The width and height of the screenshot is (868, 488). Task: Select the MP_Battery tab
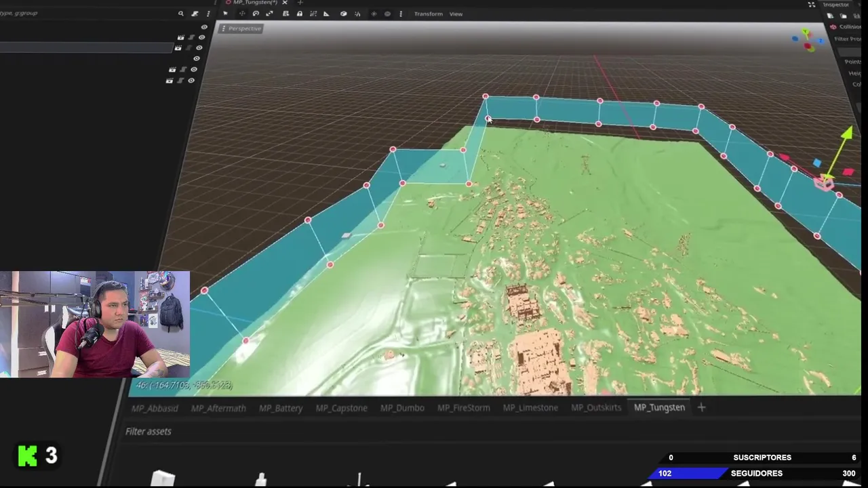click(x=281, y=408)
